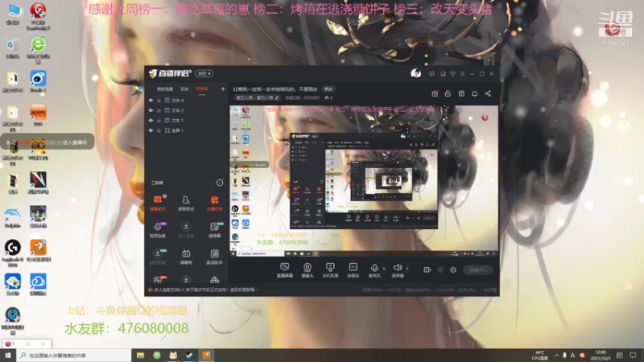Viewport: 644px width, 362px height.
Task: Click the padlock icon above preview
Action: (x=448, y=93)
